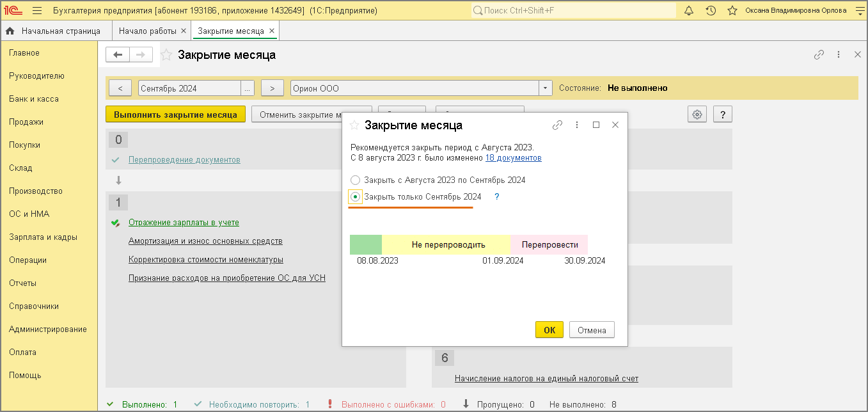Viewport: 868px width, 412px height.
Task: Maximize the Закрытие месяца dialog
Action: [596, 125]
